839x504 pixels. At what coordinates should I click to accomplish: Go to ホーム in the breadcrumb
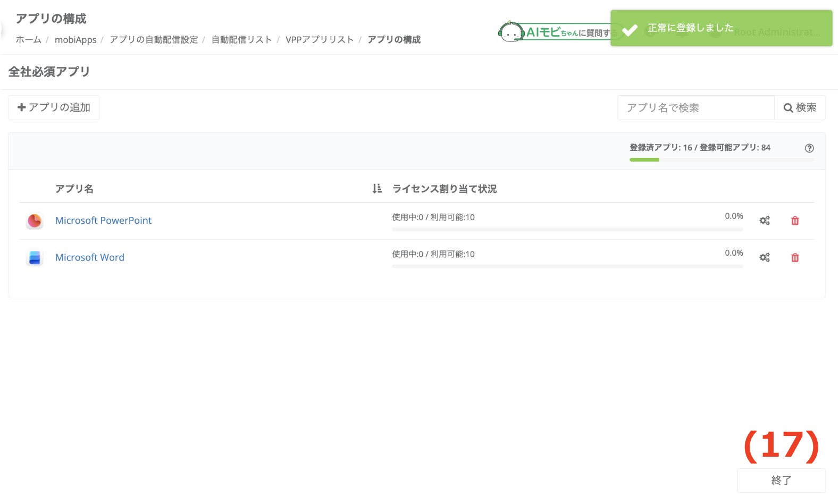point(28,39)
